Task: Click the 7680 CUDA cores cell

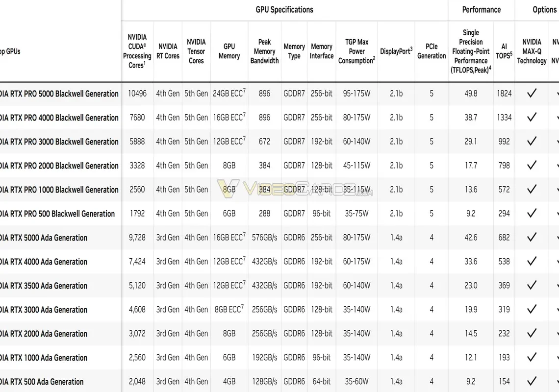Action: click(137, 117)
